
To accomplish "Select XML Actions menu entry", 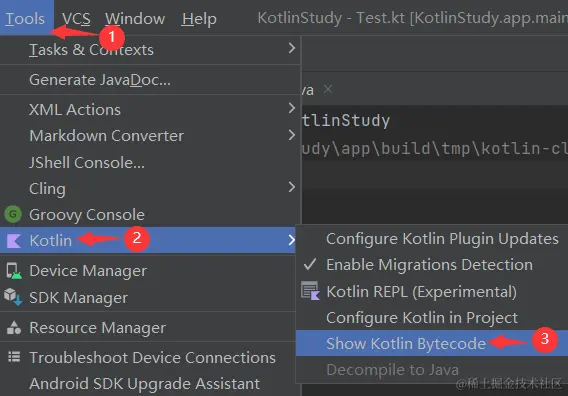I will coord(150,109).
